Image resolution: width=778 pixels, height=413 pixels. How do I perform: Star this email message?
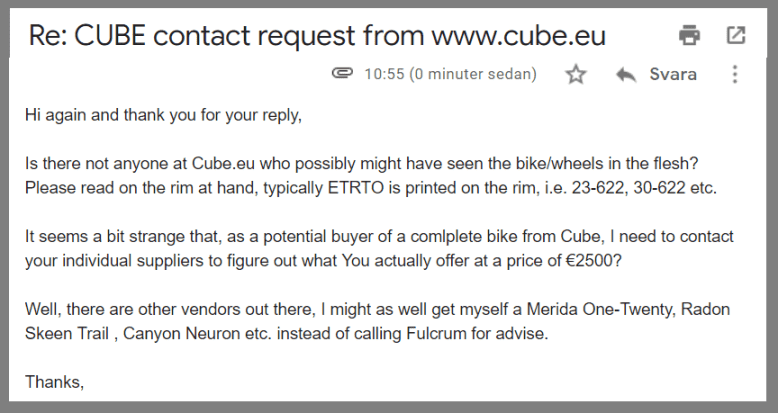(576, 74)
